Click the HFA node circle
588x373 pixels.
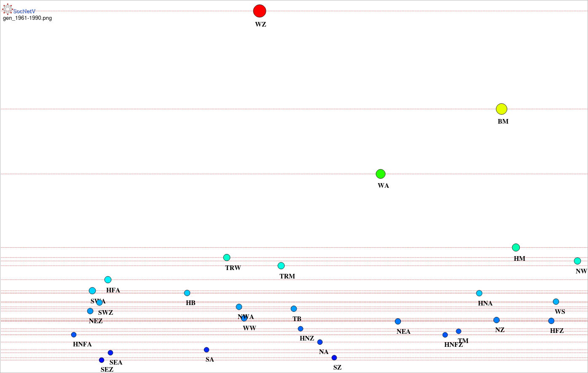[x=108, y=280]
